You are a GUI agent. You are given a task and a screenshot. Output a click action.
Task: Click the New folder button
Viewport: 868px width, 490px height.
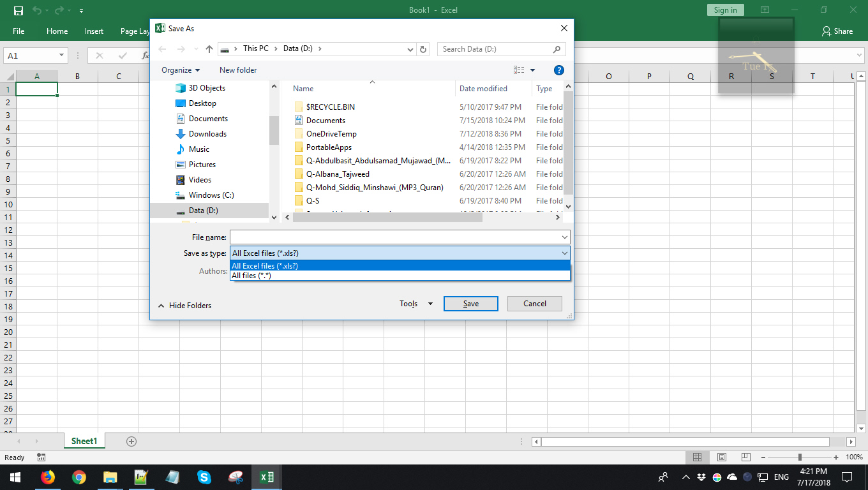click(238, 70)
